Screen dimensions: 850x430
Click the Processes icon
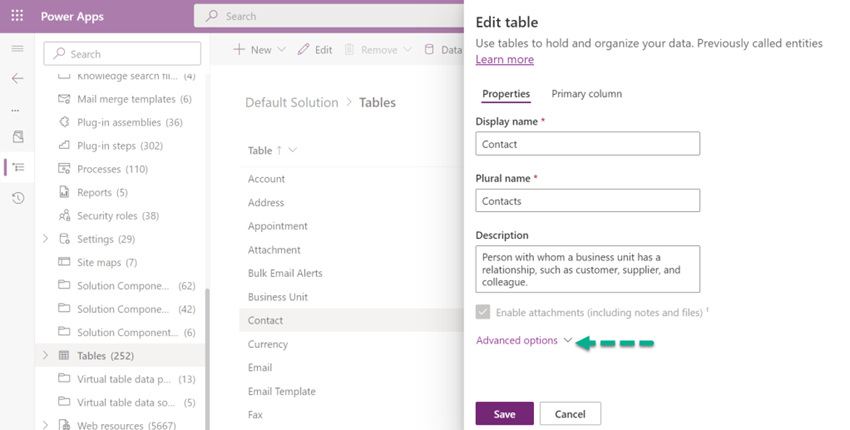click(x=64, y=169)
